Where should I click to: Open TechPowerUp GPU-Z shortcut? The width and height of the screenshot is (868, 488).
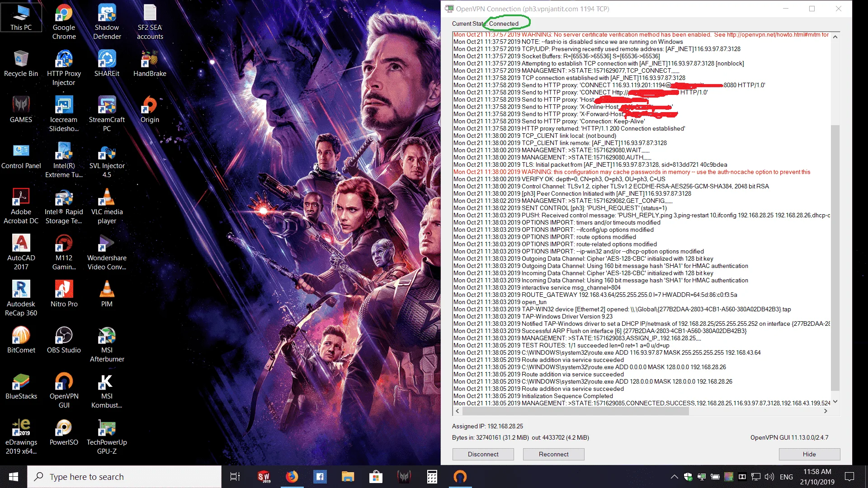pyautogui.click(x=107, y=436)
